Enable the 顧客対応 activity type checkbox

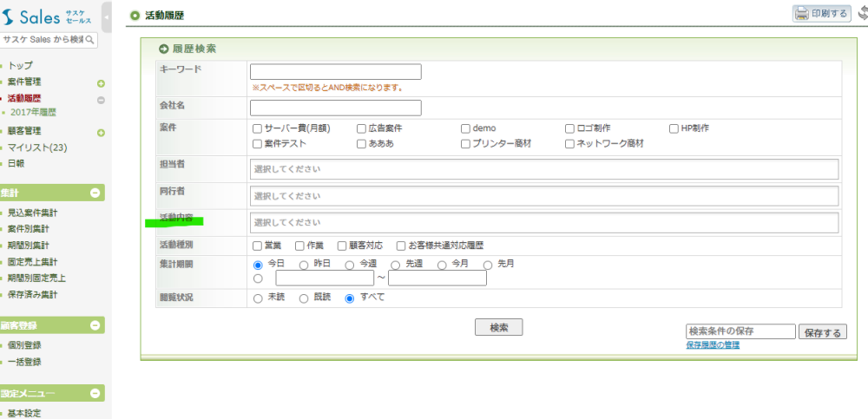pyautogui.click(x=343, y=246)
